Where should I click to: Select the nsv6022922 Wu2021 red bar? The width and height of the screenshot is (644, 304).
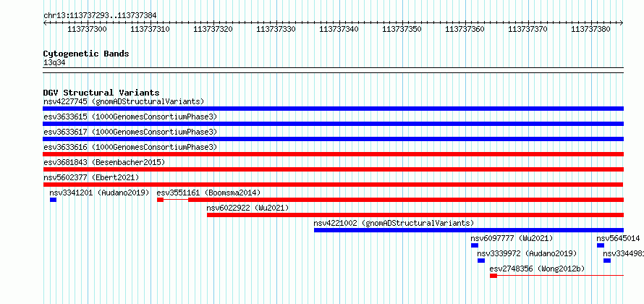click(x=415, y=215)
